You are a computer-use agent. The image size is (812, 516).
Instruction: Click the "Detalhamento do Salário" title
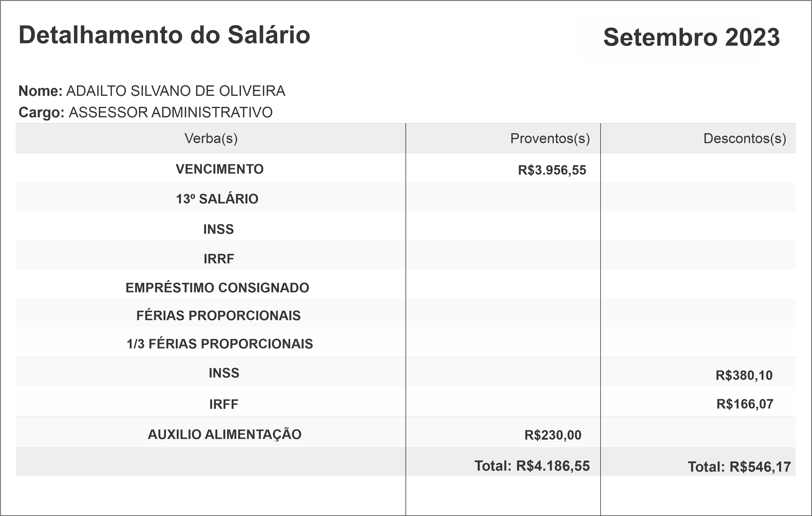tap(164, 35)
